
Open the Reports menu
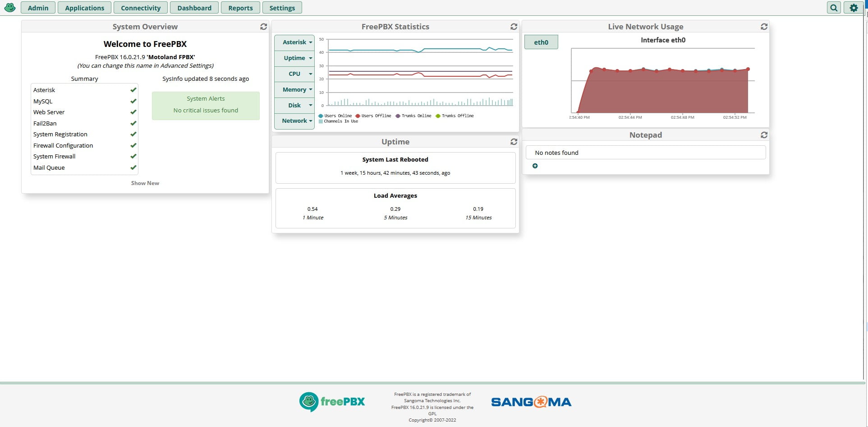[x=240, y=8]
